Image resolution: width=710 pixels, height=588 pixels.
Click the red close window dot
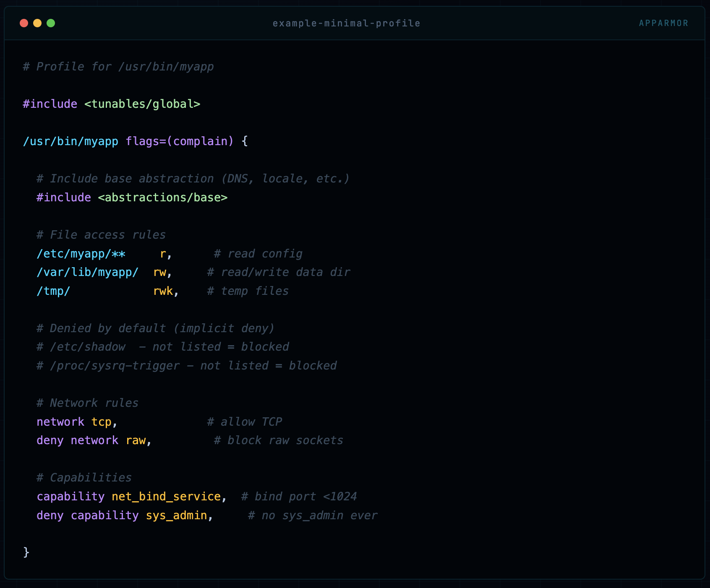[24, 23]
